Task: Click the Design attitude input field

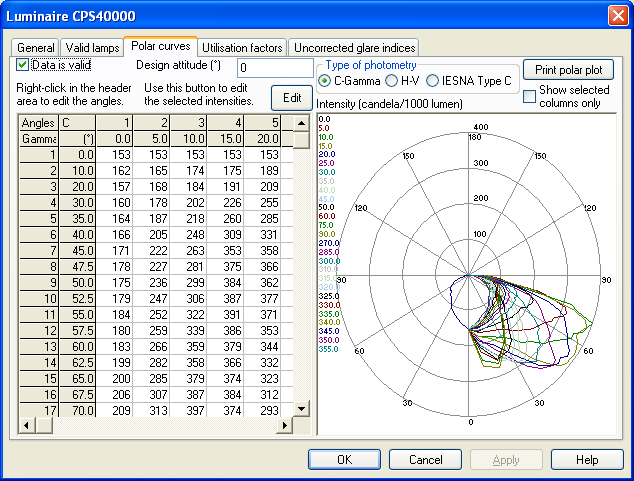Action: [274, 68]
